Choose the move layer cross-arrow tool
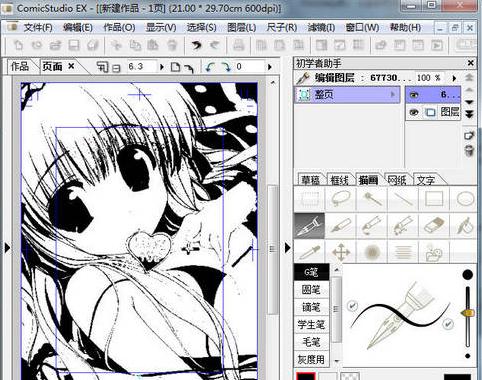This screenshot has height=380, width=482. 341,253
